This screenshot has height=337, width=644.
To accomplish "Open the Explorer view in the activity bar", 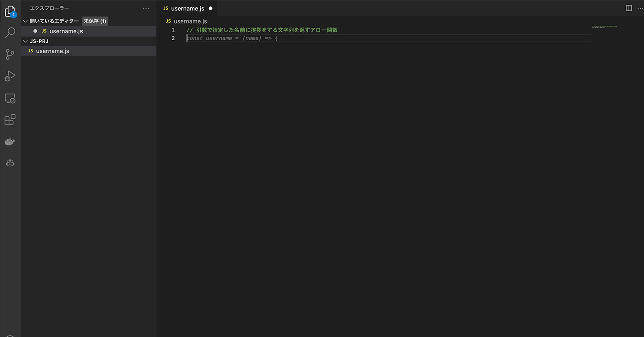I will (x=10, y=11).
